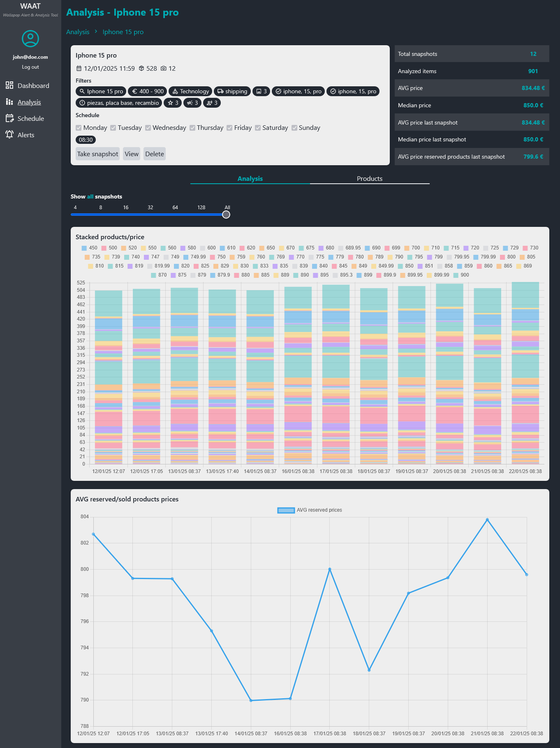Click the shipping truck filter chip
The image size is (560, 748).
click(x=232, y=91)
